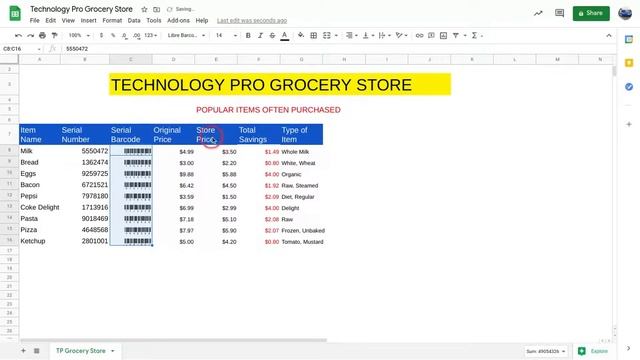Open vertical align dropdown
The height and width of the screenshot is (360, 640).
368,36
